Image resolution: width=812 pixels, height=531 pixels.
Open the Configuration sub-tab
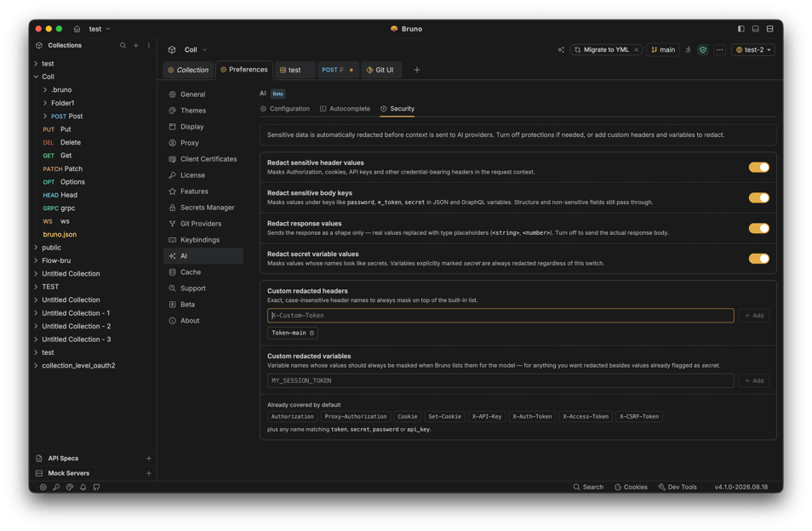pyautogui.click(x=285, y=109)
